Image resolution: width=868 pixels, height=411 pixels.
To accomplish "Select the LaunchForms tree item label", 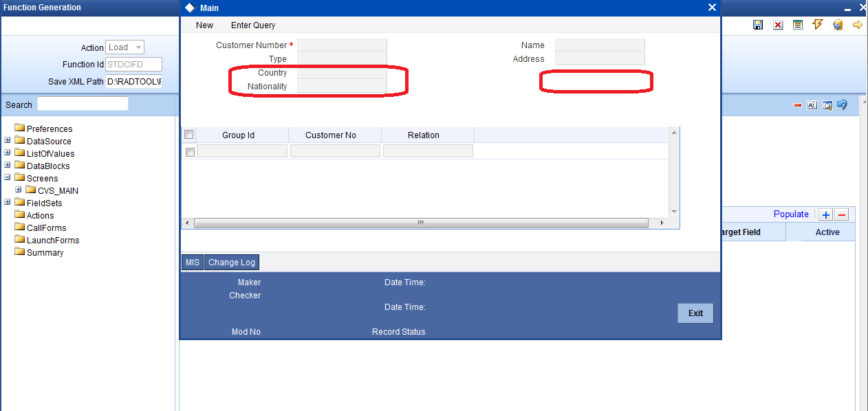I will click(53, 241).
